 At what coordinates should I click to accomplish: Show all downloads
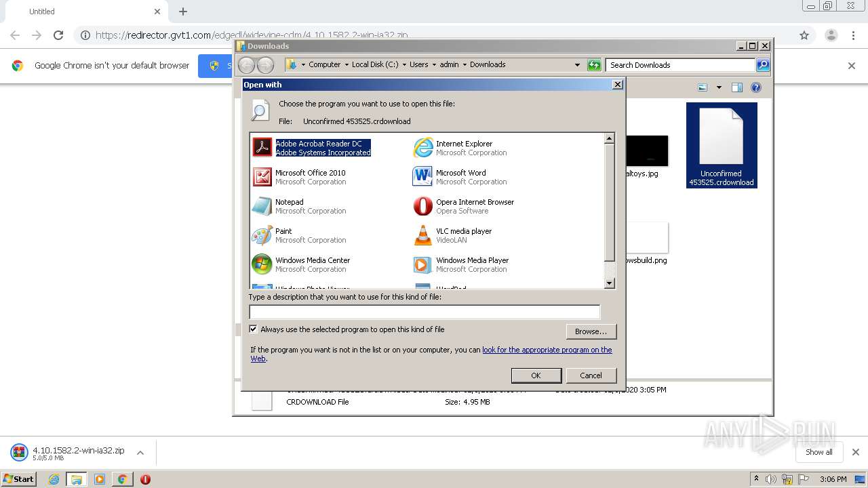tap(818, 452)
